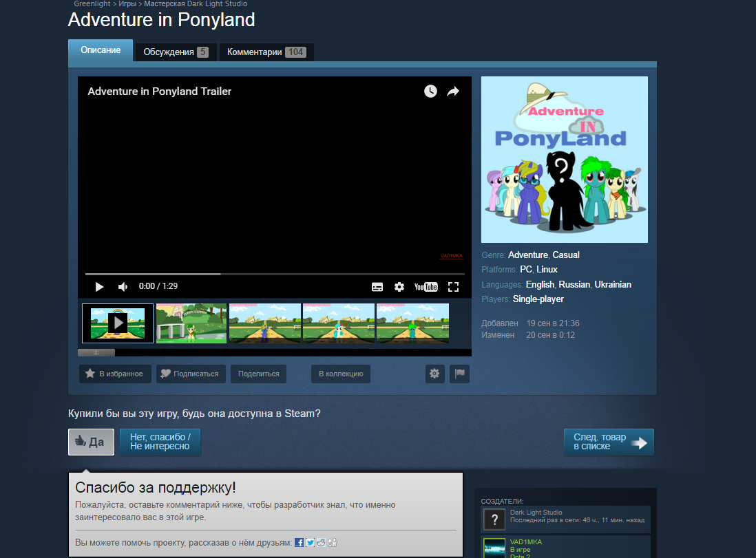Open Greenlight breadcrumb link

(x=92, y=4)
